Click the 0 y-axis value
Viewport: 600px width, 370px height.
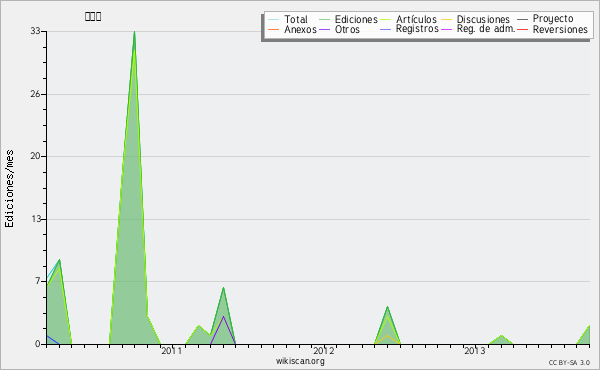[x=38, y=344]
